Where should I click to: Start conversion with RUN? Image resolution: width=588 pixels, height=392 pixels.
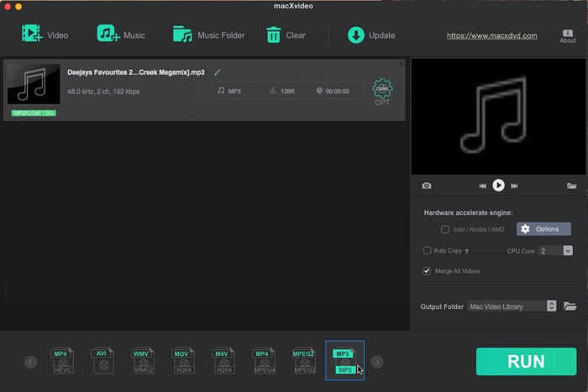coord(526,361)
